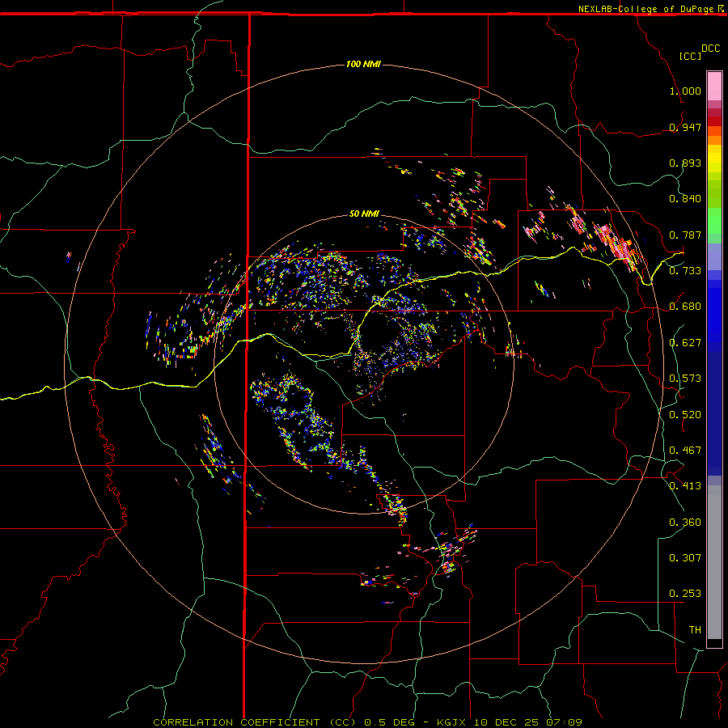This screenshot has width=728, height=728.
Task: Pick the gray lower segment of the color bar
Action: coord(714,562)
